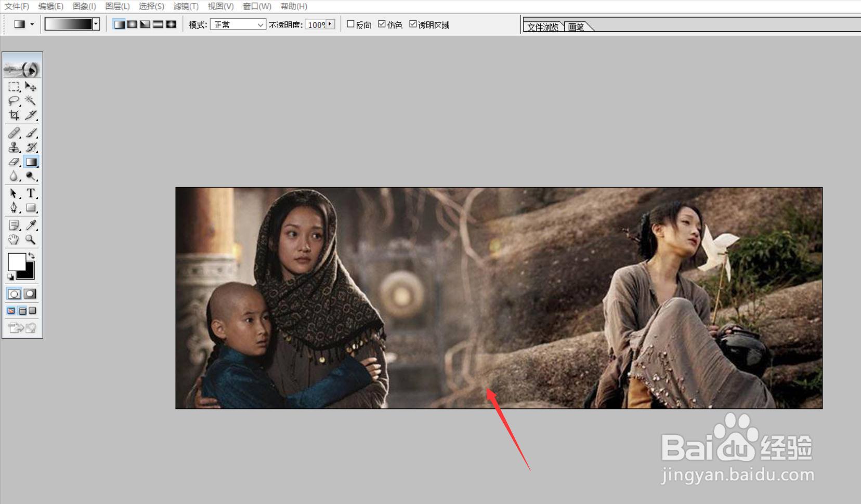Switch to the 文件浏览 tab
The image size is (861, 504).
543,27
